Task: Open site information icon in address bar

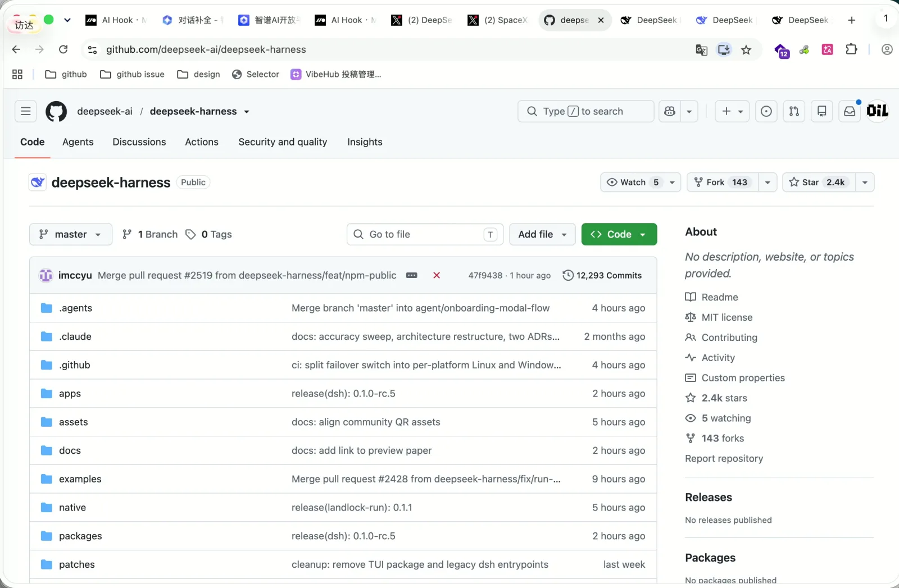Action: tap(93, 49)
